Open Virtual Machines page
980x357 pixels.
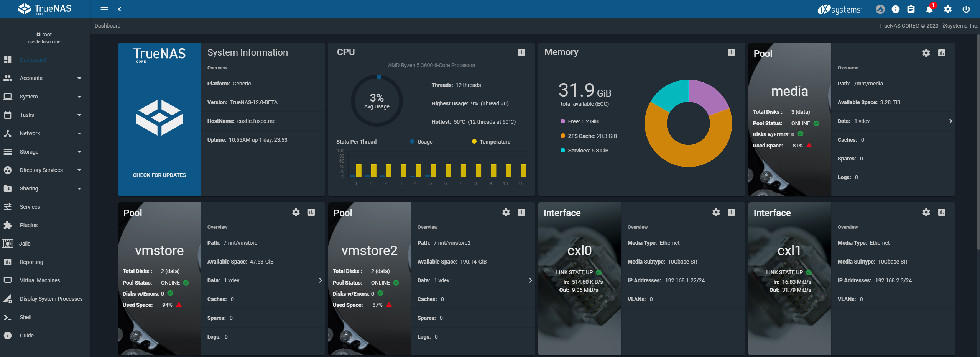coord(40,280)
